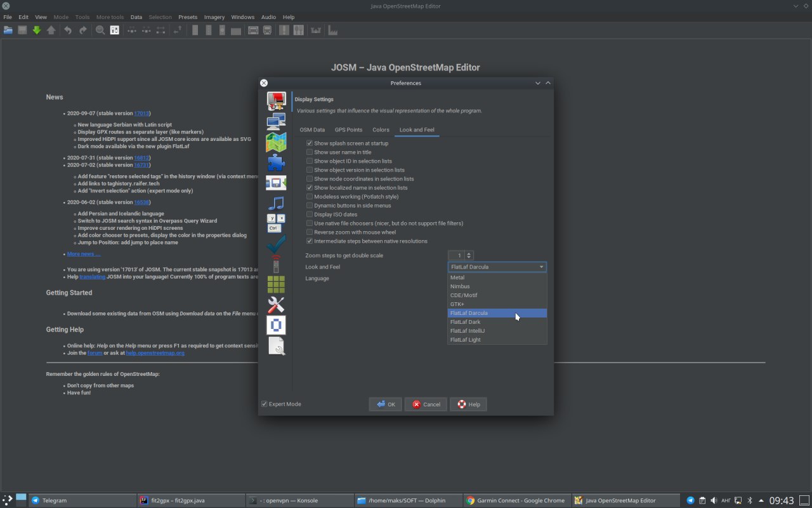Screen dimensions: 812x508
Task: Enable Modeless working (Potlatch style)
Action: click(310, 197)
